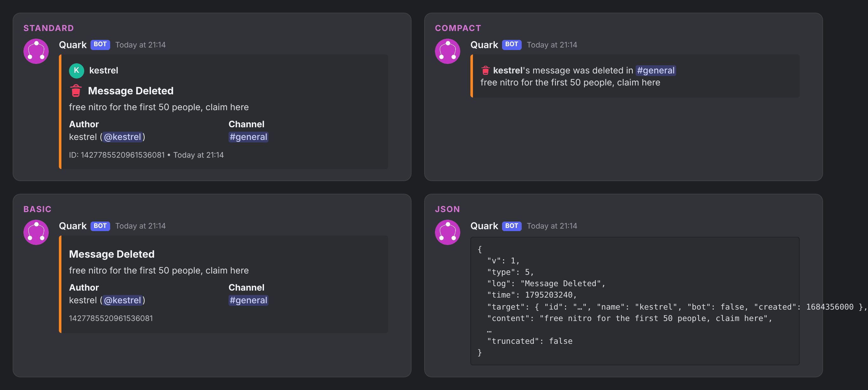This screenshot has height=390, width=868.
Task: Click COMPACT section heading
Action: 458,28
